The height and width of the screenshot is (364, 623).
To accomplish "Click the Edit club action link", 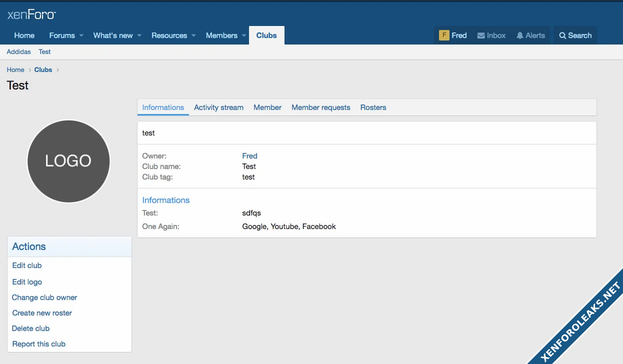I will [27, 265].
